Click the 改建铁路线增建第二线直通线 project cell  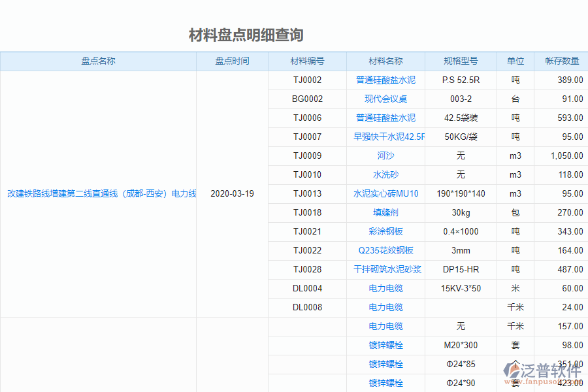point(99,193)
